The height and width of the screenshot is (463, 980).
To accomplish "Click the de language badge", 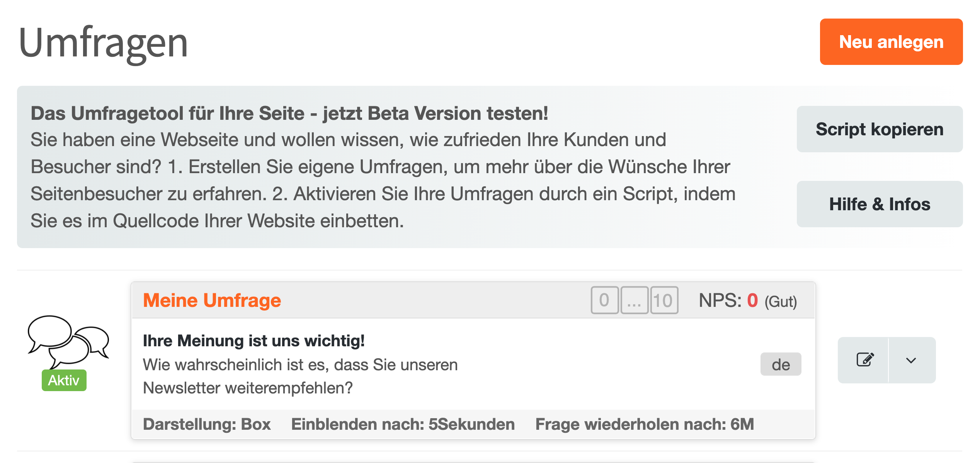I will click(x=781, y=364).
